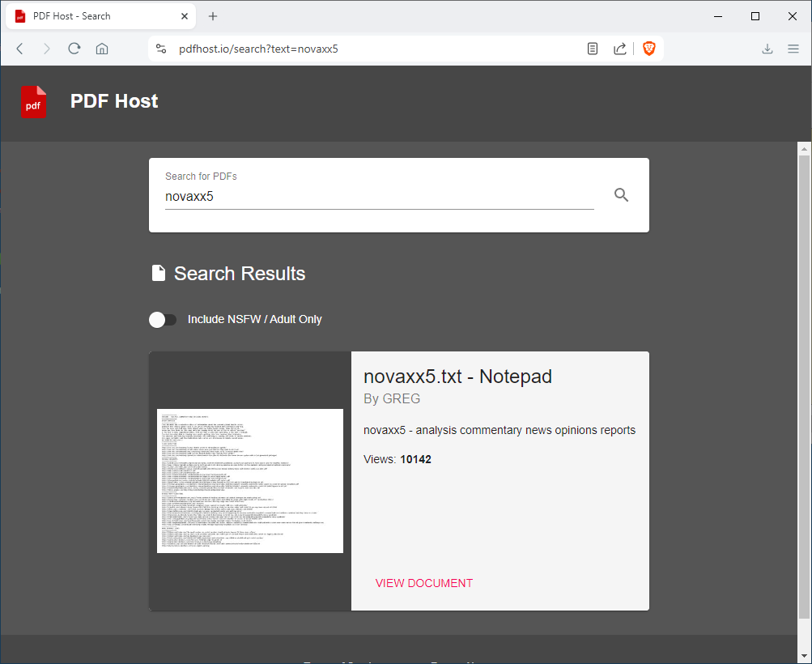Open Brave Shields lion icon

click(649, 49)
